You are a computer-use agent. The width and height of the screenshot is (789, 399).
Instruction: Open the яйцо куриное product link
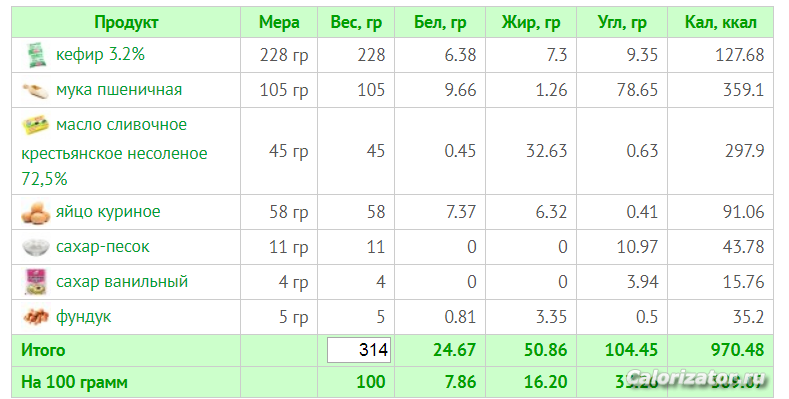pos(108,212)
